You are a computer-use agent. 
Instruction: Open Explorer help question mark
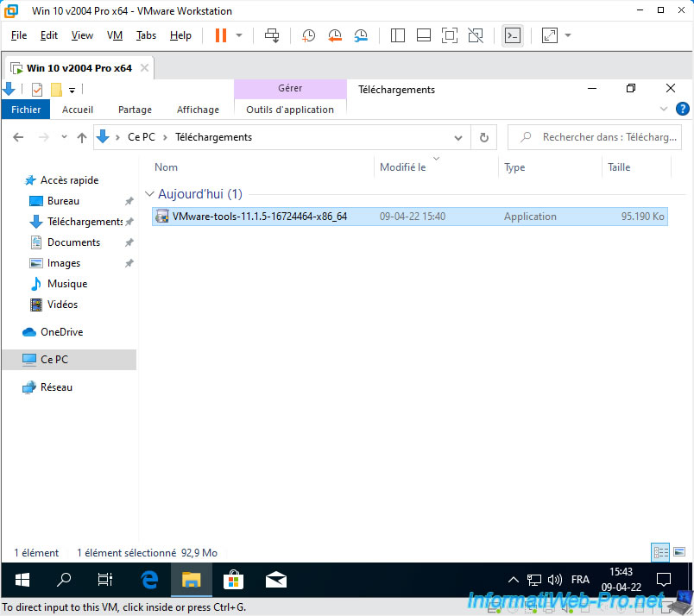coord(683,109)
